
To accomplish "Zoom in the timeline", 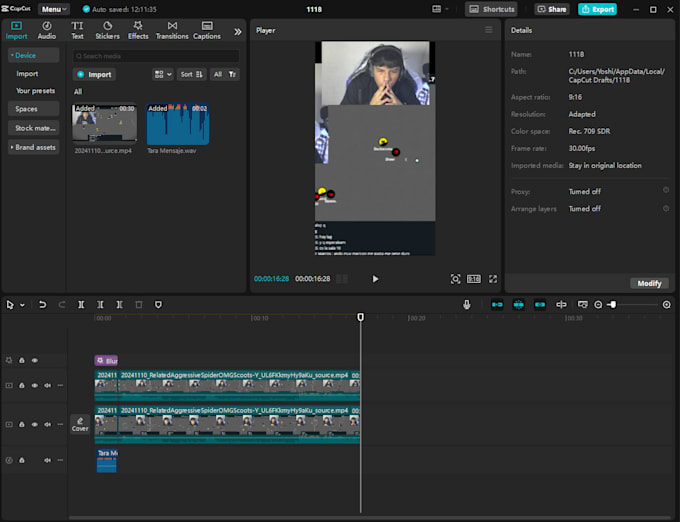I will pos(667,305).
